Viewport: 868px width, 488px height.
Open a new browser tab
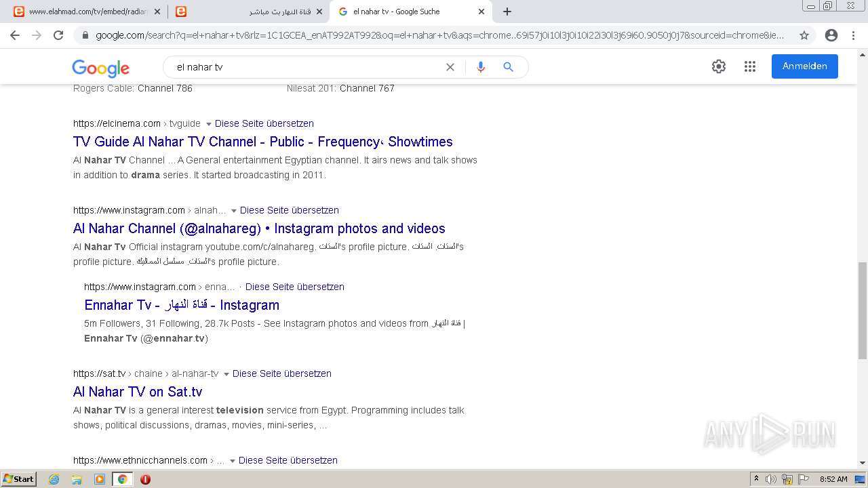(x=507, y=12)
